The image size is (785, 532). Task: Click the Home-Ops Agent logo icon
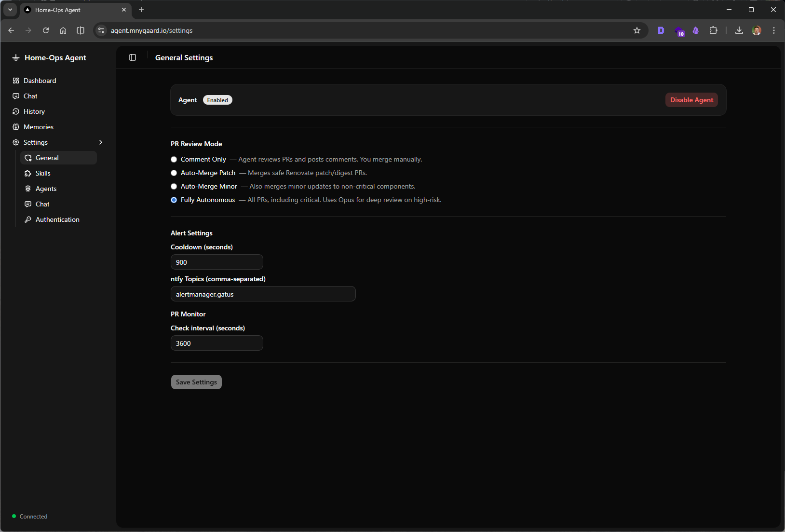pyautogui.click(x=16, y=57)
